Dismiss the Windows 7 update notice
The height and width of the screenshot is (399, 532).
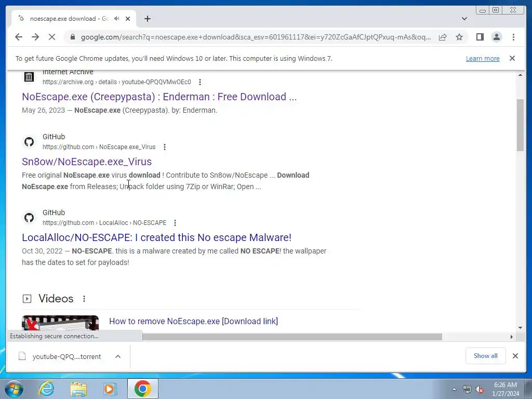click(512, 58)
